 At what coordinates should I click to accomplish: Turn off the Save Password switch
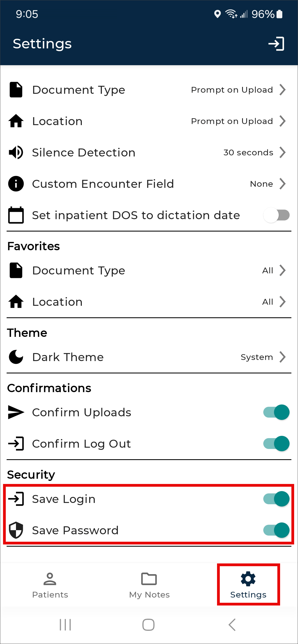276,530
